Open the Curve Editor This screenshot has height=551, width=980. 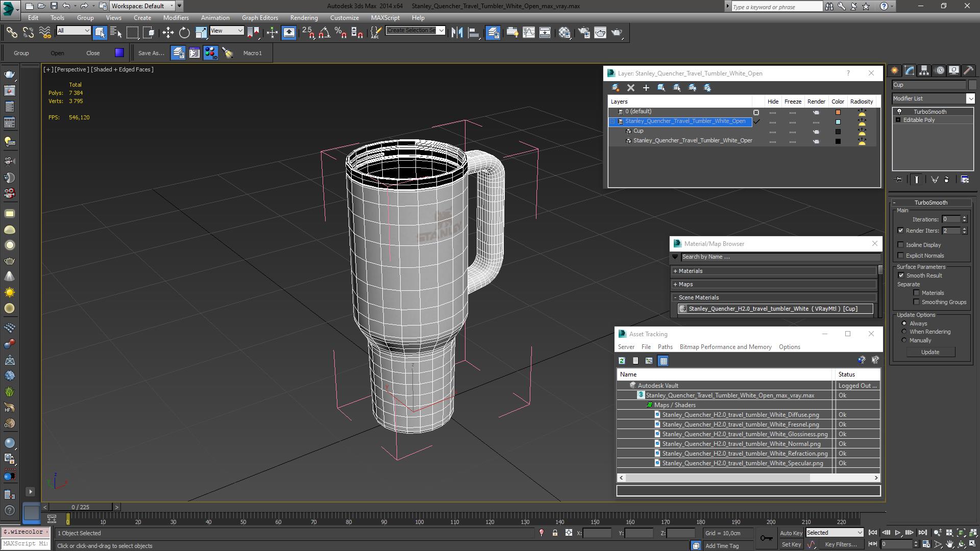click(x=529, y=33)
